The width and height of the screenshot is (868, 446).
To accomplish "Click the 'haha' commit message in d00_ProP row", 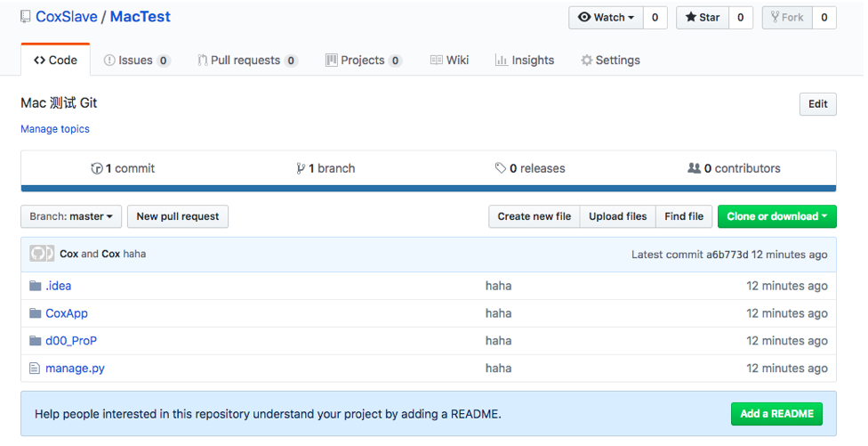I will [498, 341].
